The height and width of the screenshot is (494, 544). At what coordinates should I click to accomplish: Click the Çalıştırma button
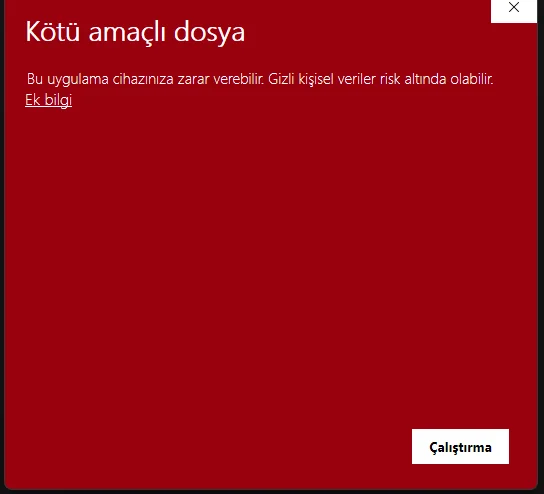click(460, 446)
